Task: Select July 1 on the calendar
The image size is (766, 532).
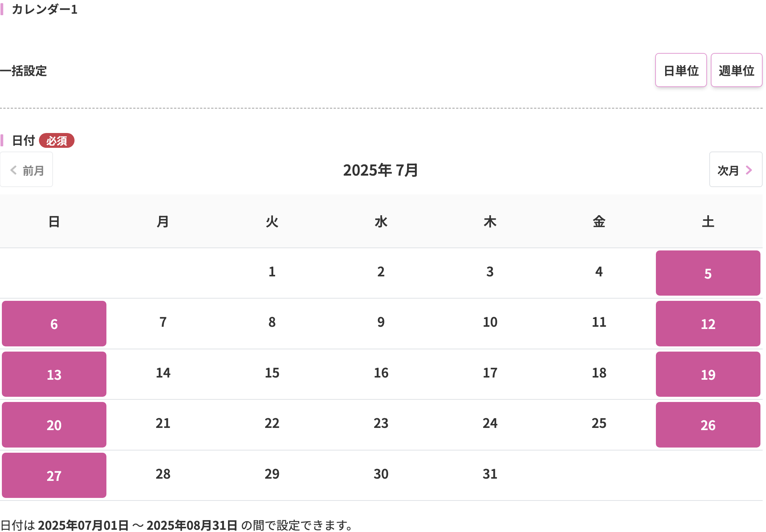Action: pos(272,272)
